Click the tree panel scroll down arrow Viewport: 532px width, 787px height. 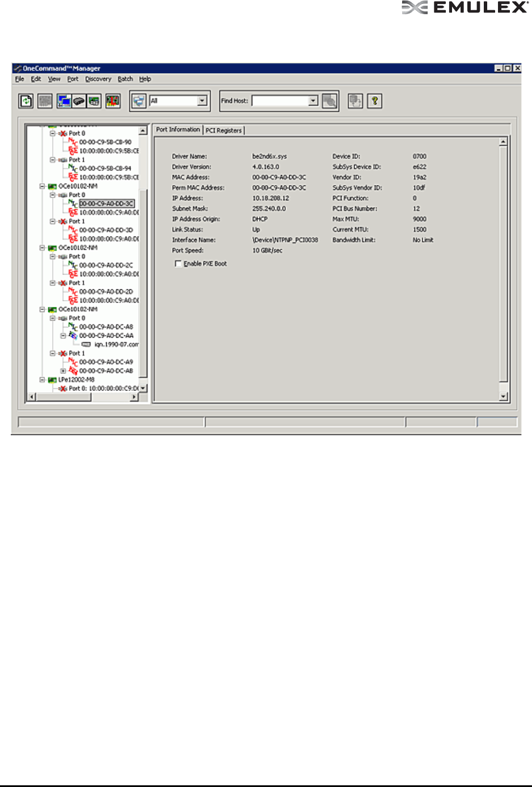pos(143,388)
